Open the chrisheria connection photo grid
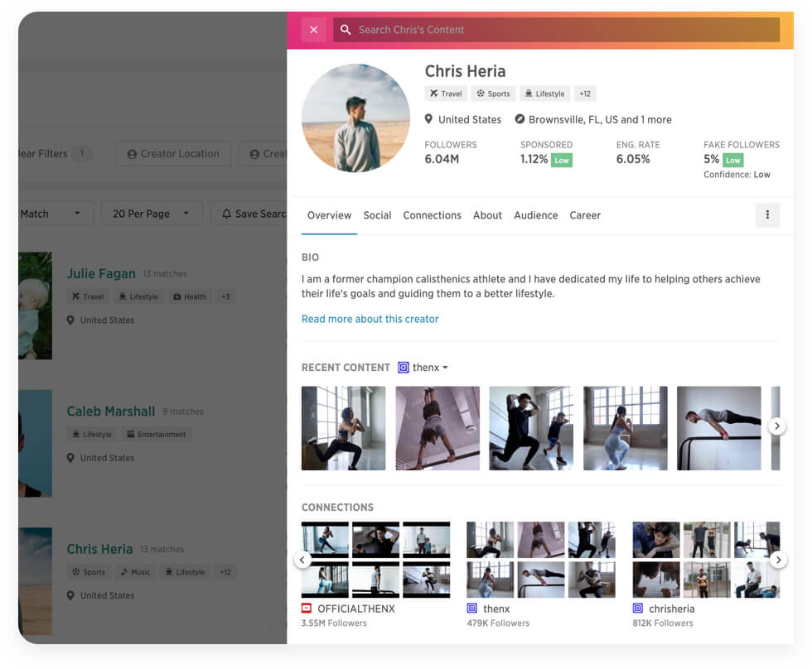The height and width of the screenshot is (669, 812). click(706, 560)
